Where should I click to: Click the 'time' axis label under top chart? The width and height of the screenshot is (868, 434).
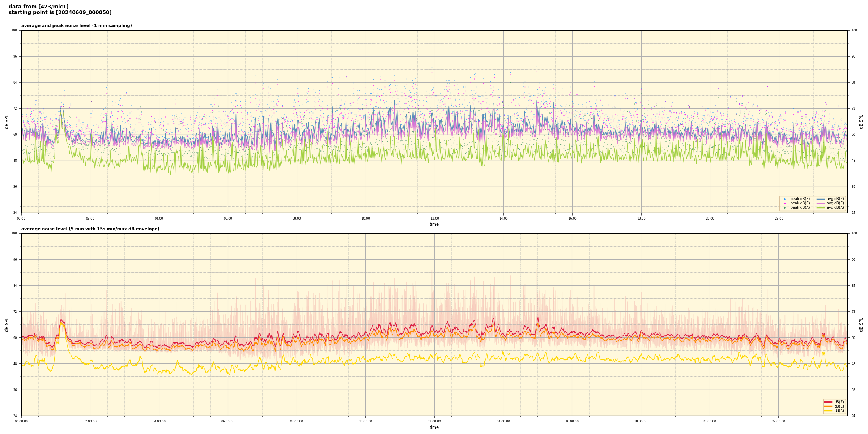(434, 224)
